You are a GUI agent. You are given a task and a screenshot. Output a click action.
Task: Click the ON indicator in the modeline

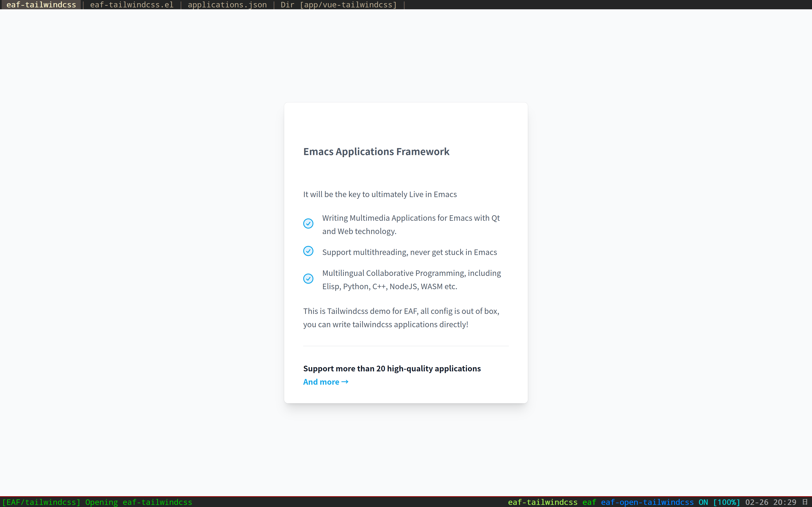point(703,502)
